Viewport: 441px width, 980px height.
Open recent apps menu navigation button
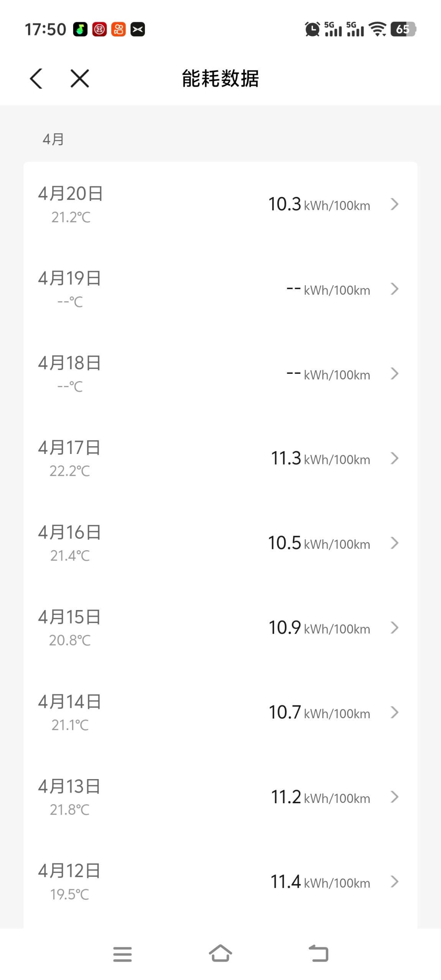pos(122,954)
